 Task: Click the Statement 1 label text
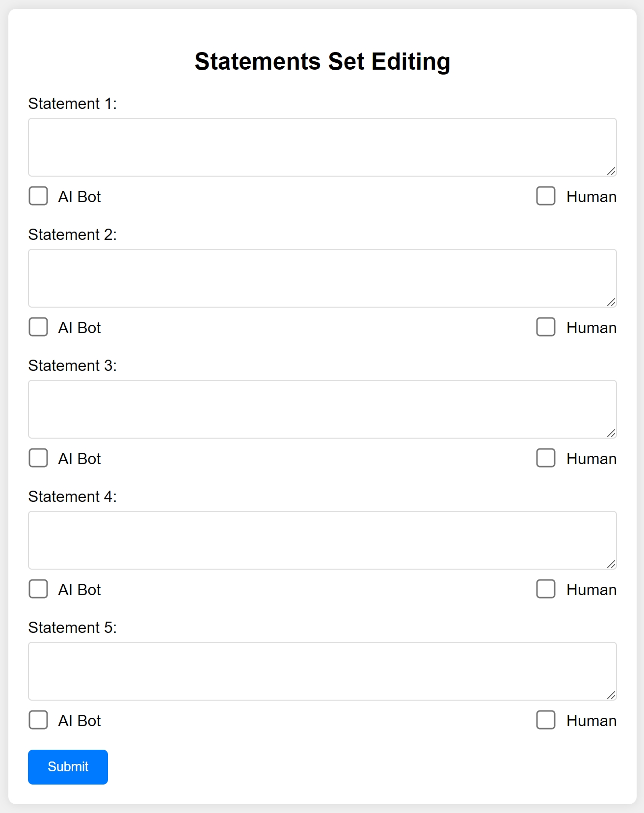(x=72, y=104)
